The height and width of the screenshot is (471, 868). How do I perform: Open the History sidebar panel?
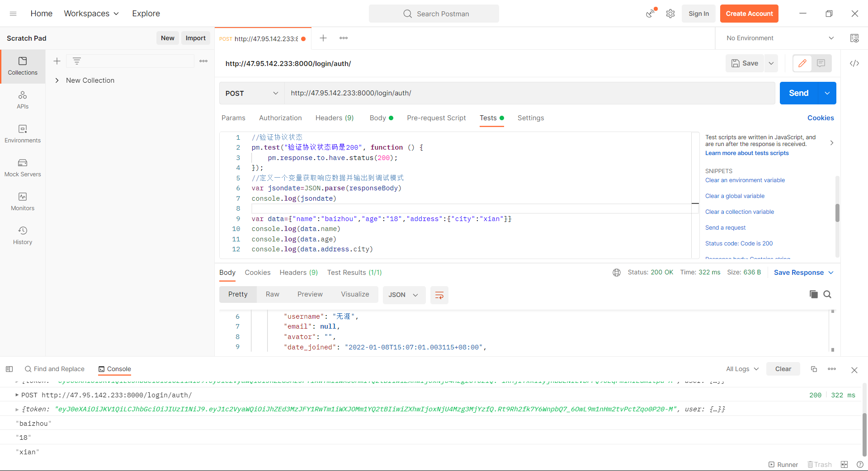point(23,235)
